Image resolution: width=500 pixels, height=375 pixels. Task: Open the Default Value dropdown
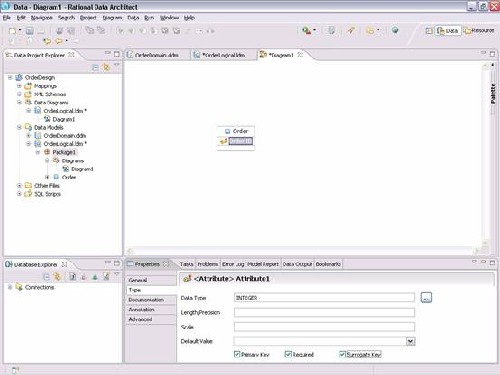[410, 341]
